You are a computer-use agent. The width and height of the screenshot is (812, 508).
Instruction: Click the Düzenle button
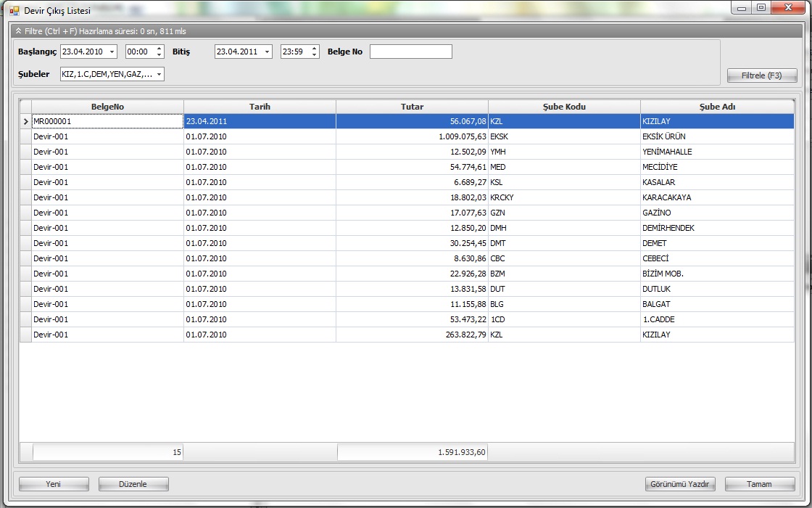(133, 484)
